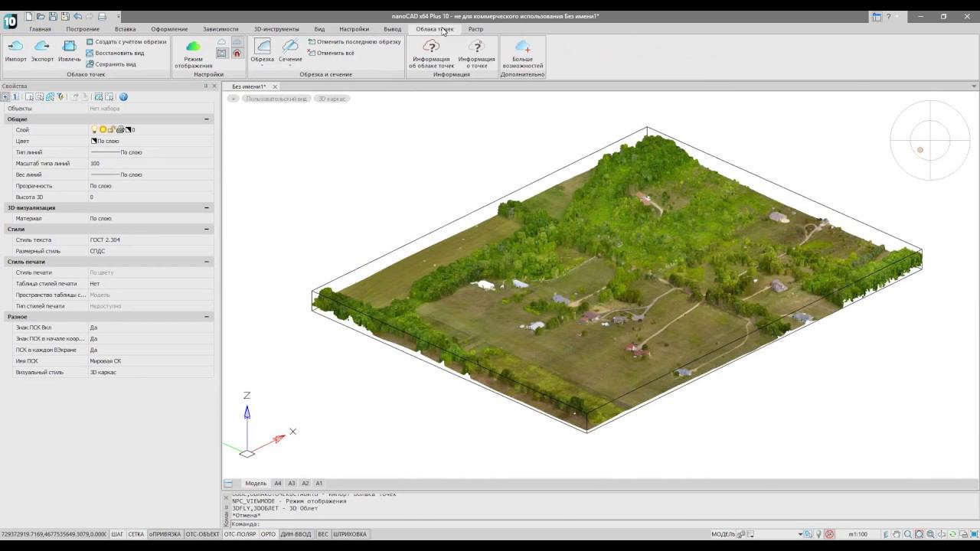Image resolution: width=980 pixels, height=551 pixels.
Task: Toggle ОТС-ОБЪЕКТ object tracking
Action: tap(203, 534)
